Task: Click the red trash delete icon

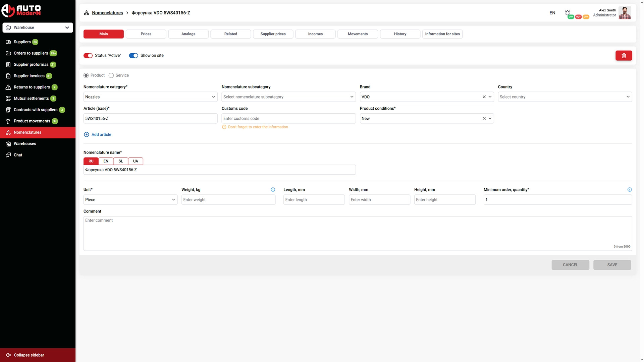Action: pos(624,56)
